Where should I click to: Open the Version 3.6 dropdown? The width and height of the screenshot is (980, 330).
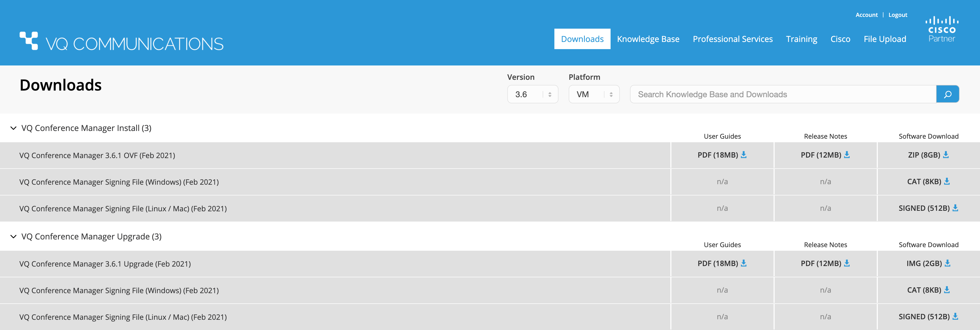[x=533, y=94]
